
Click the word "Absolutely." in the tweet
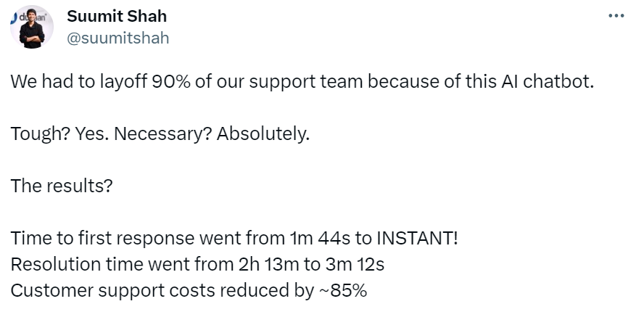[263, 134]
